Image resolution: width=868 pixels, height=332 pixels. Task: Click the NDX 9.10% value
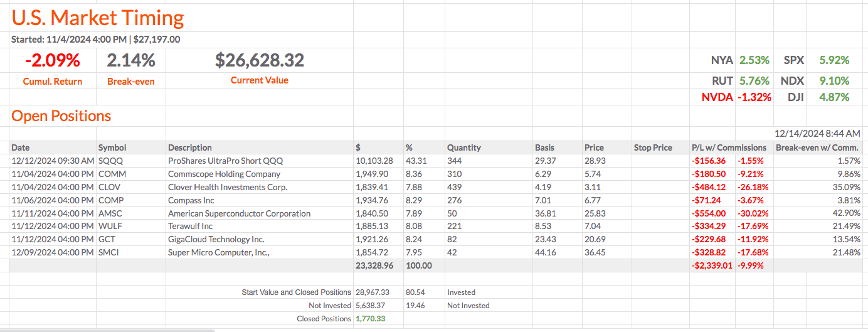pos(834,80)
